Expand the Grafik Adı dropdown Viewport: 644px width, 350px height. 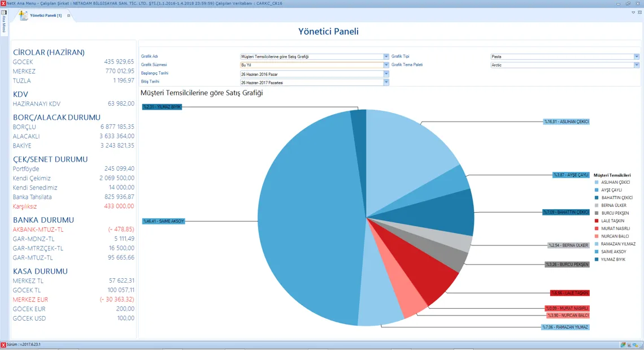tap(386, 57)
